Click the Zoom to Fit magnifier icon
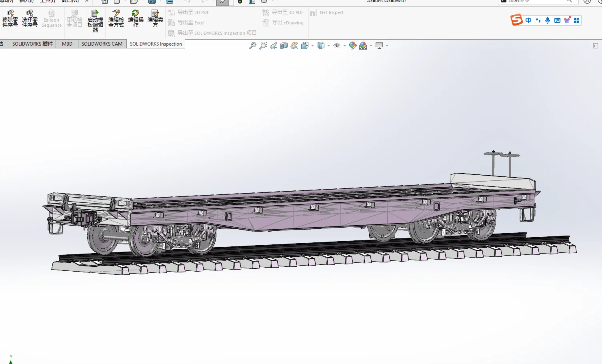This screenshot has height=364, width=602. coord(253,46)
